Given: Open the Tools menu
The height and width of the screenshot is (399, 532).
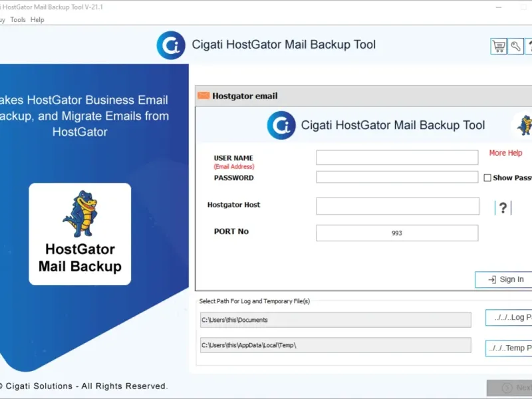Looking at the screenshot, I should click(18, 20).
